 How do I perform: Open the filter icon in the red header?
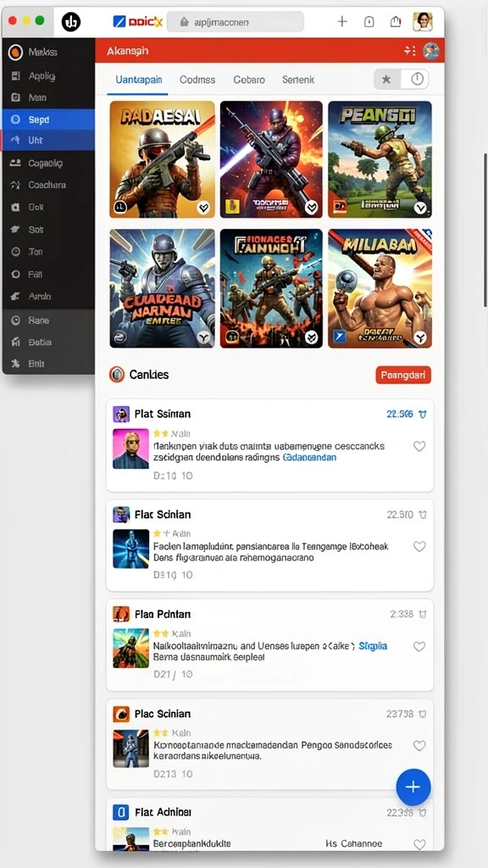tap(409, 51)
